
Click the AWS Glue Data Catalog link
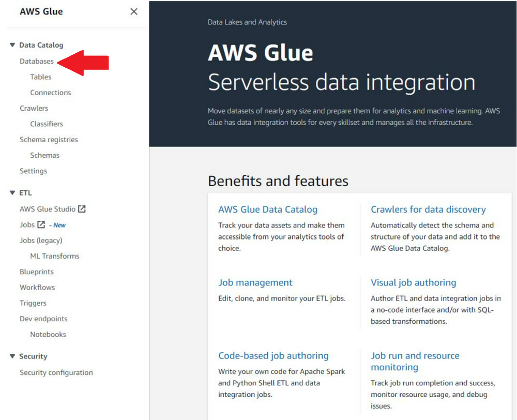tap(268, 209)
